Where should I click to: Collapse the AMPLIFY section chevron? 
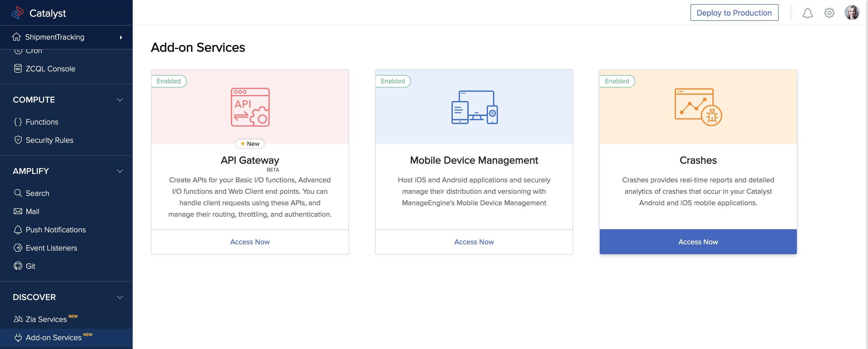pyautogui.click(x=120, y=171)
